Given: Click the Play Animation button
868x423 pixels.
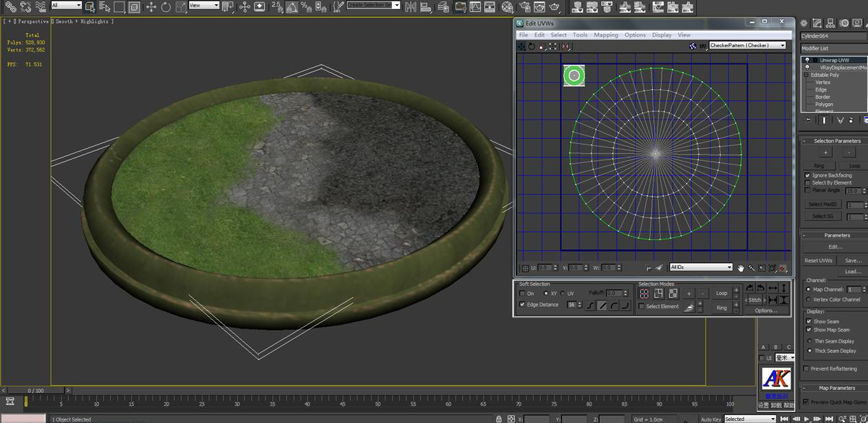Looking at the screenshot, I should [x=806, y=418].
